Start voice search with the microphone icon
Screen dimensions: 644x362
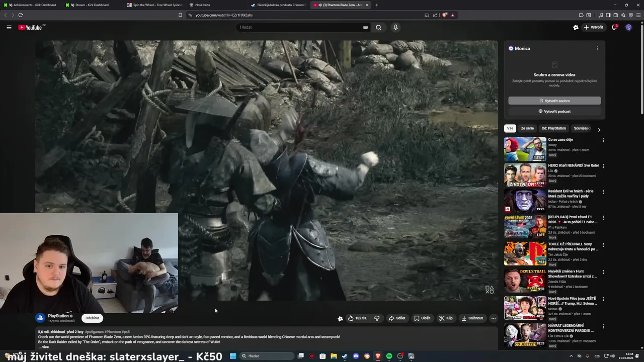tap(395, 27)
